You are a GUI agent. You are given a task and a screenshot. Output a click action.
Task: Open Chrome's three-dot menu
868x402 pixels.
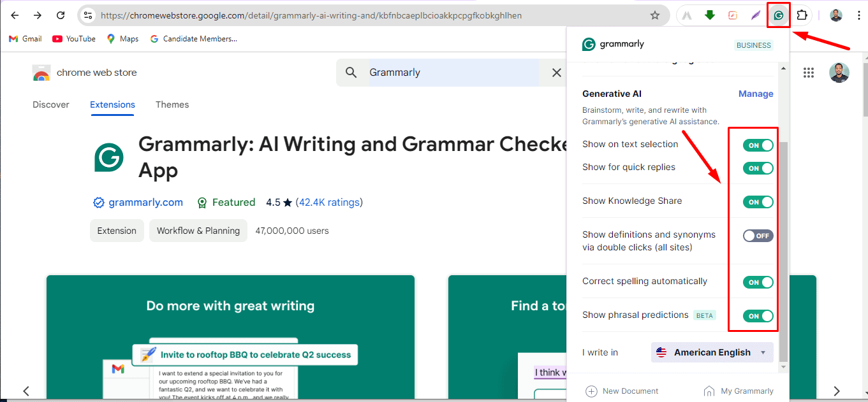click(x=858, y=15)
